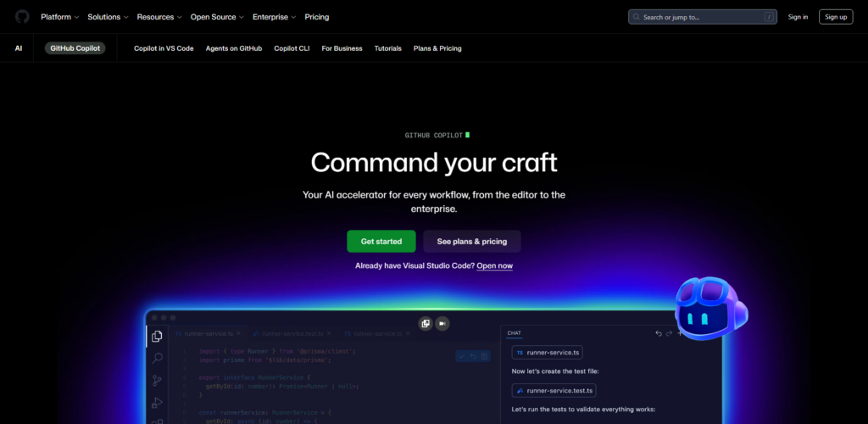The width and height of the screenshot is (868, 424).
Task: Go to Copilot in VS Code
Action: [x=164, y=48]
